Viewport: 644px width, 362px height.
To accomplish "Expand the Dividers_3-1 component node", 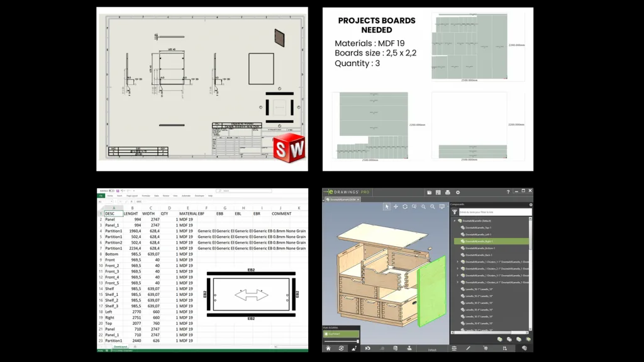I will point(458,276).
